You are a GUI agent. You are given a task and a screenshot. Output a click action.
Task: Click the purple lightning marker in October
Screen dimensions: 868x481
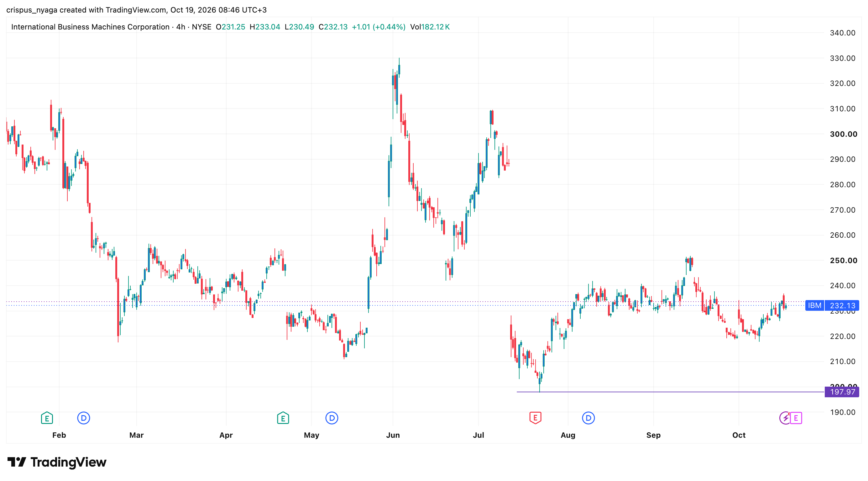[x=785, y=418]
